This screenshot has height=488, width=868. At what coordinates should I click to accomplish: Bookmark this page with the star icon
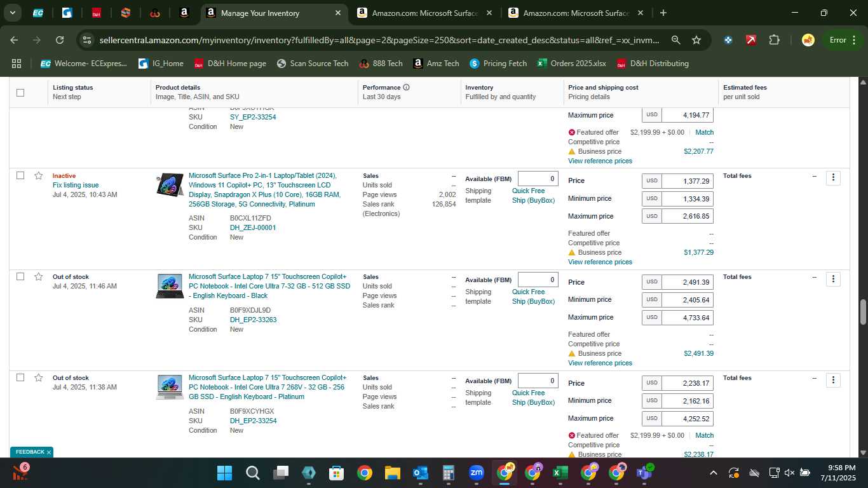point(696,40)
